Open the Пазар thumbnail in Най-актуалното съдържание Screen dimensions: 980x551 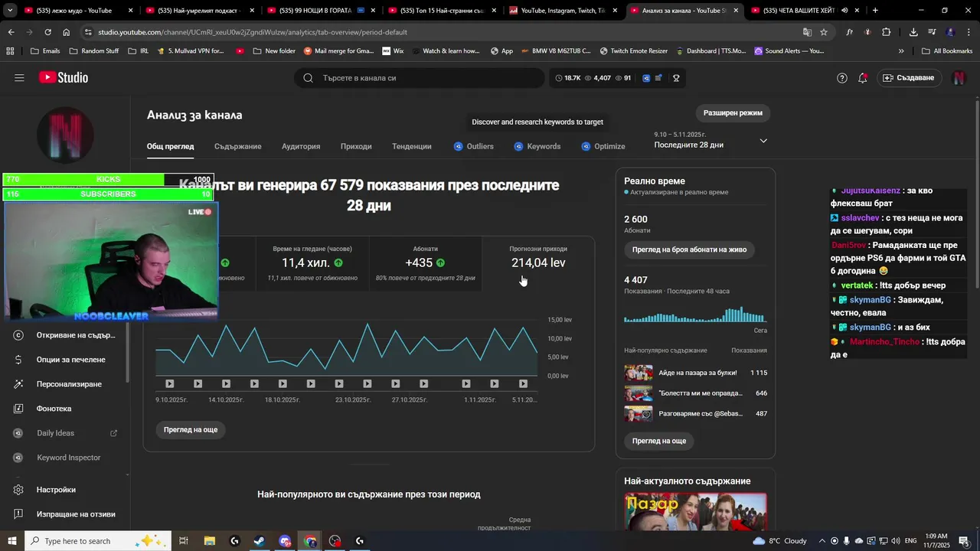(x=695, y=511)
